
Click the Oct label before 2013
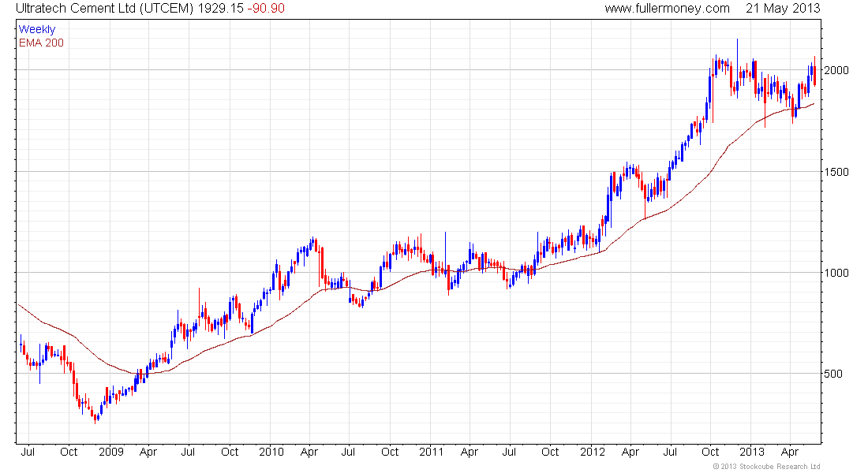click(x=710, y=452)
